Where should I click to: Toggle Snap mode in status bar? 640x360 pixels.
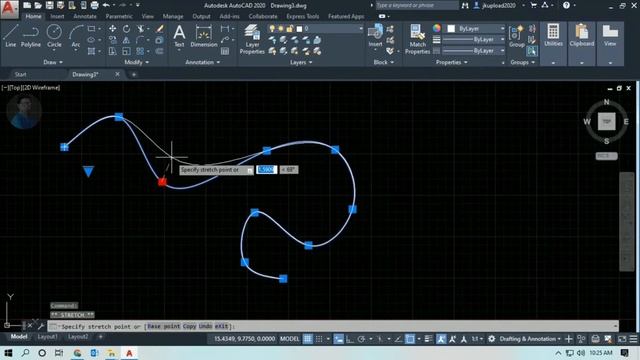tap(319, 339)
